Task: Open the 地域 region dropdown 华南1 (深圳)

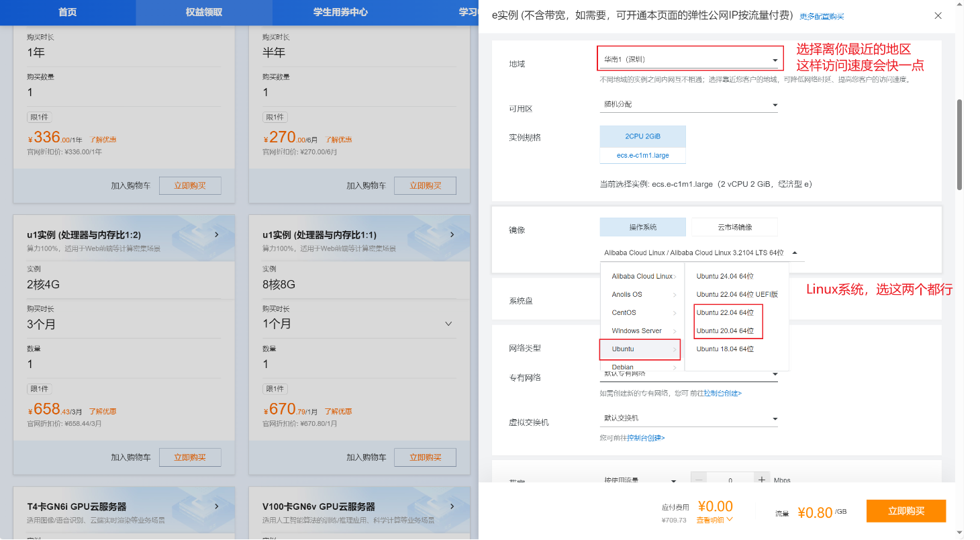Action: pos(690,59)
